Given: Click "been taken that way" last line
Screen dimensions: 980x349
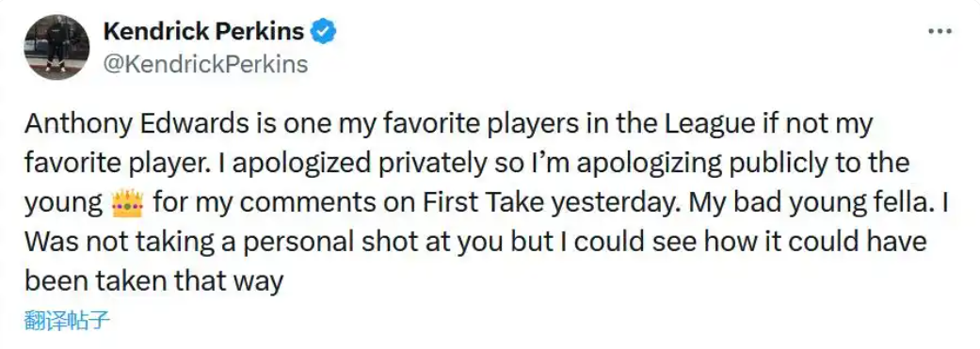Looking at the screenshot, I should click(154, 283).
